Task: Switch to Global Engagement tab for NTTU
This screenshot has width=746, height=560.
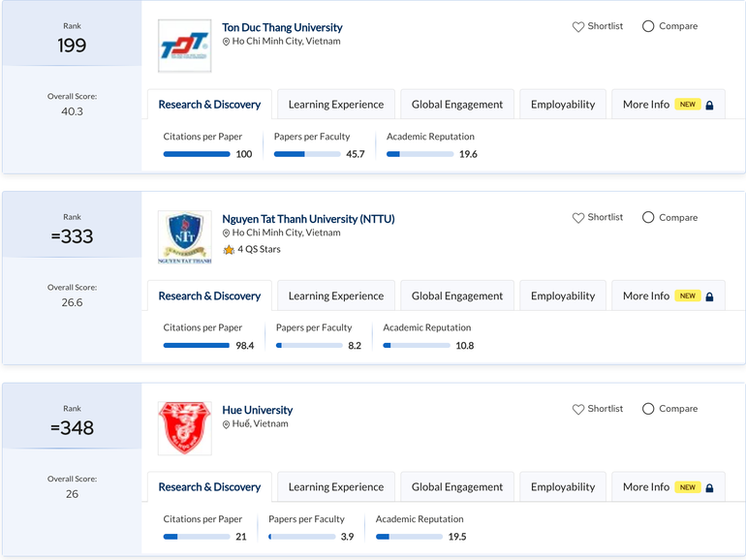Action: coord(456,296)
